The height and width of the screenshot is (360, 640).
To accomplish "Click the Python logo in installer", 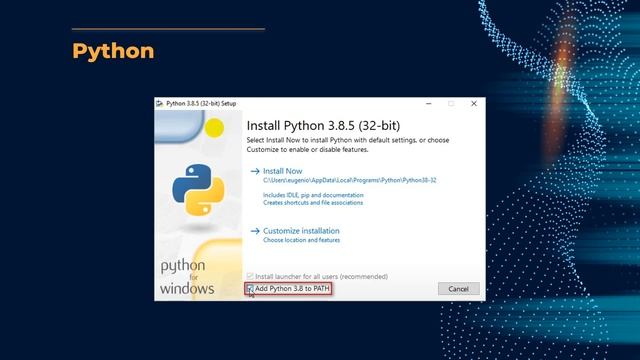I will click(198, 190).
